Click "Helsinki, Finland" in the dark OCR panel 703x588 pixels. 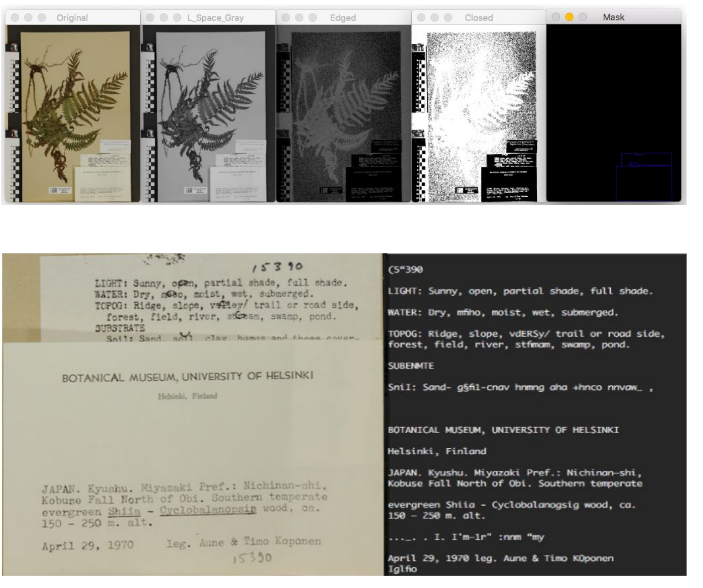click(437, 451)
